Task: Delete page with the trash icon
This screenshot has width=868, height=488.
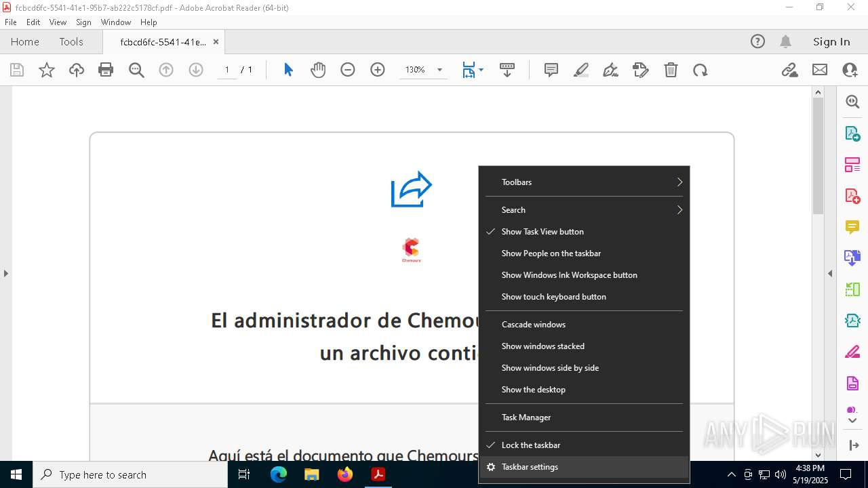Action: (671, 70)
